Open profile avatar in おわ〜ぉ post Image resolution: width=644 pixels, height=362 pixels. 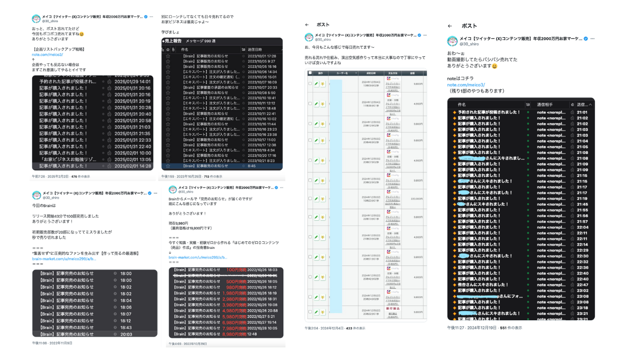pos(452,41)
